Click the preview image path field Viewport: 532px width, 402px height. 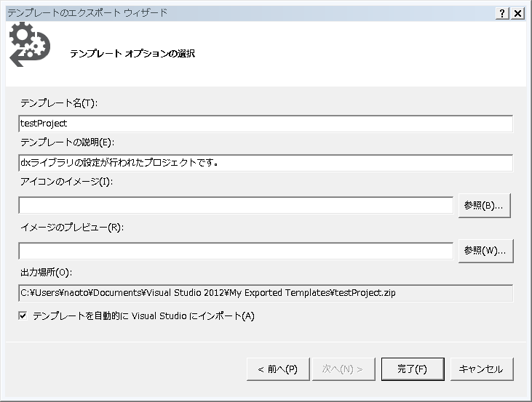click(x=236, y=251)
